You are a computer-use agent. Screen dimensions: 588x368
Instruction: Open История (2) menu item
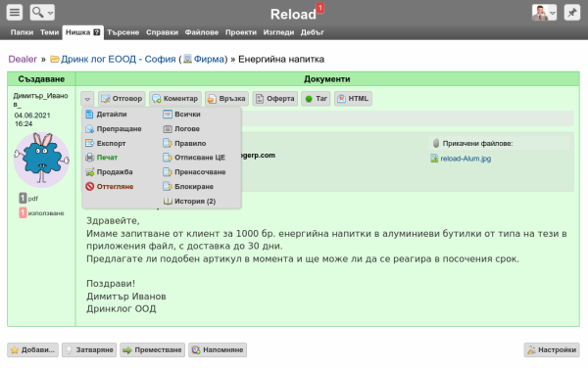(189, 202)
